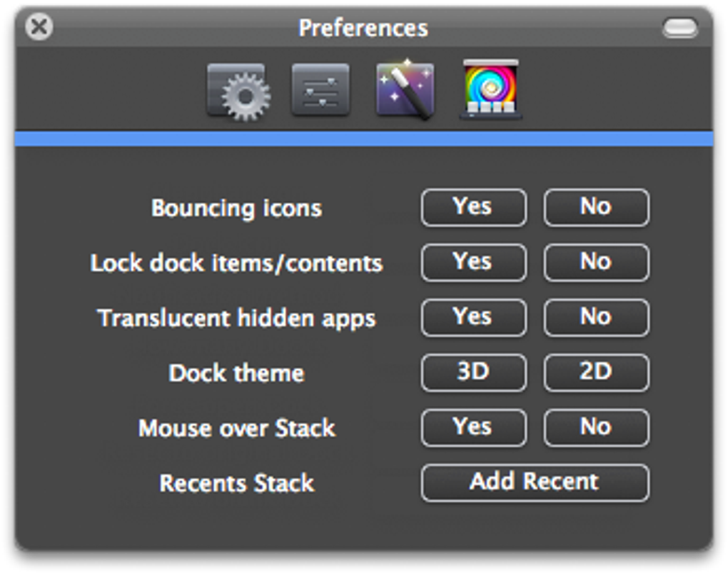Click the Preferences window title
The height and width of the screenshot is (574, 728).
pyautogui.click(x=363, y=29)
